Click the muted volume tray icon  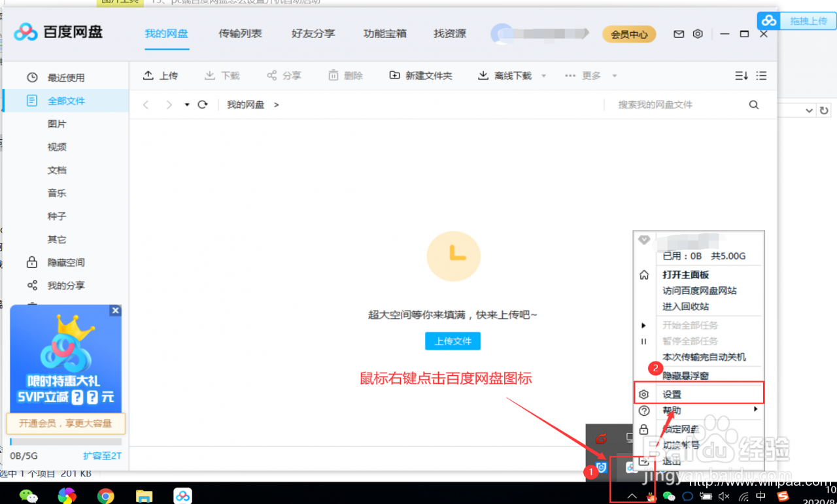tap(724, 496)
